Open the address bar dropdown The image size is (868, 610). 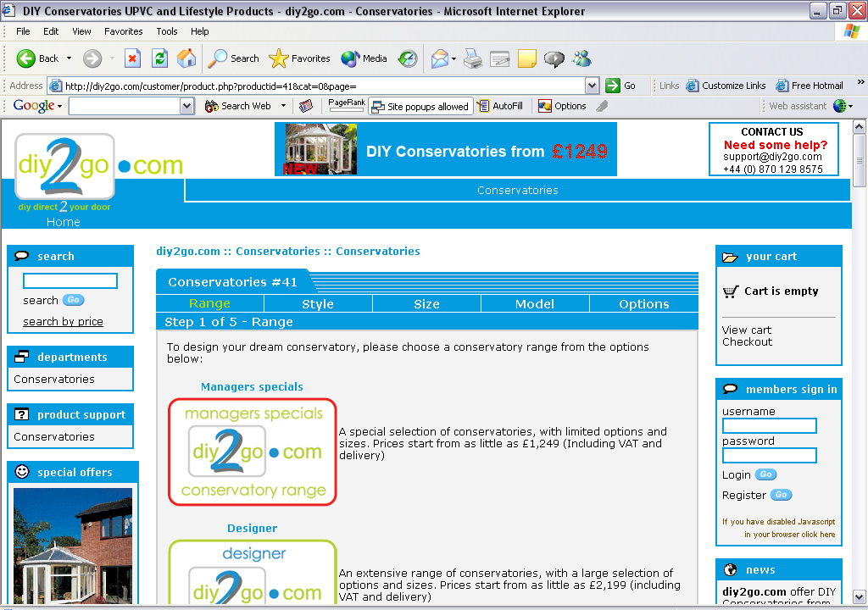coord(592,86)
